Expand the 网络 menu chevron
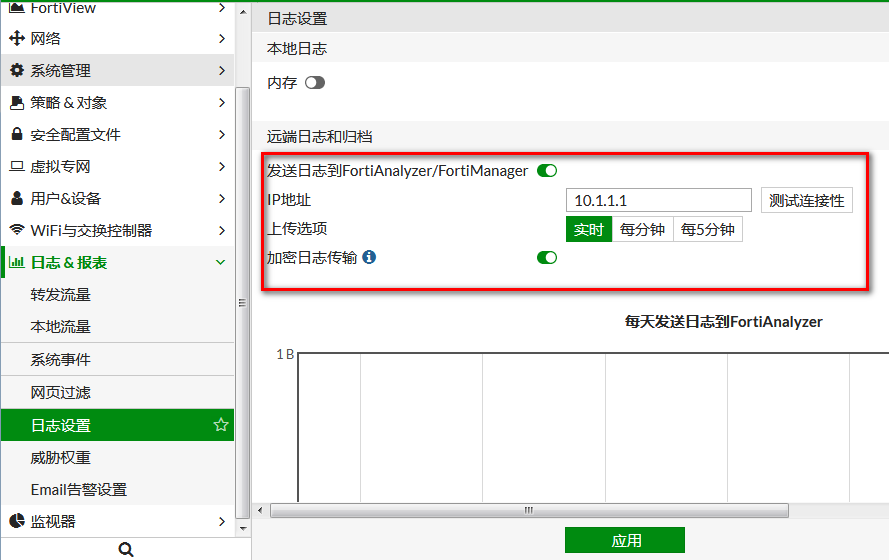Screen dimensions: 889x560 point(222,39)
